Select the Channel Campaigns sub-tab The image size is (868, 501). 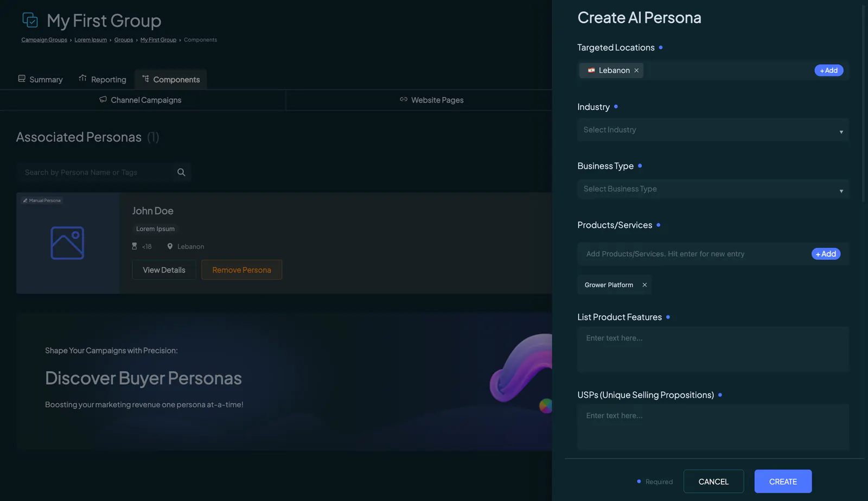[x=140, y=100]
